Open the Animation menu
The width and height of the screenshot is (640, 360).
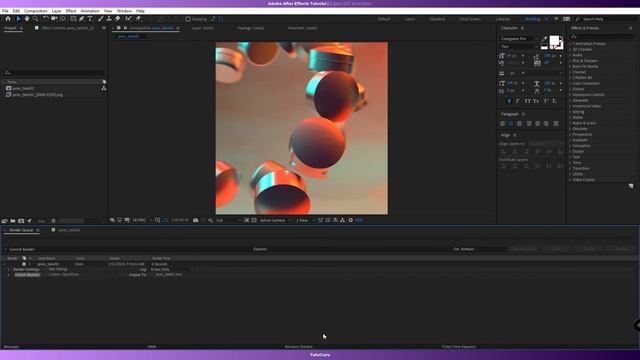90,11
